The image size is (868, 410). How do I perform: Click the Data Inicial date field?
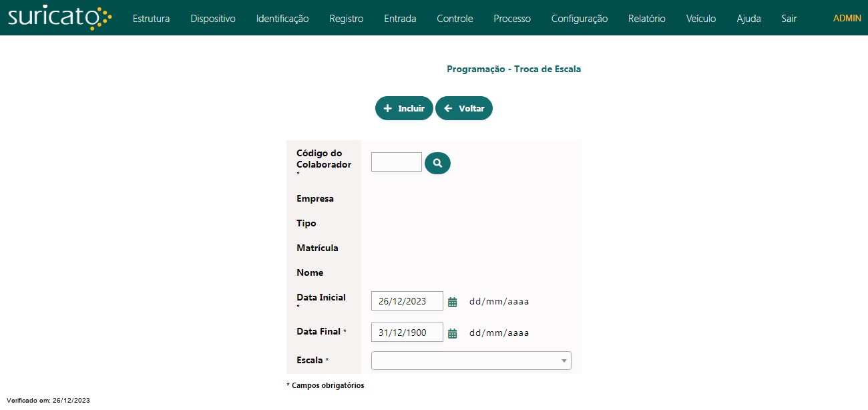(x=407, y=301)
